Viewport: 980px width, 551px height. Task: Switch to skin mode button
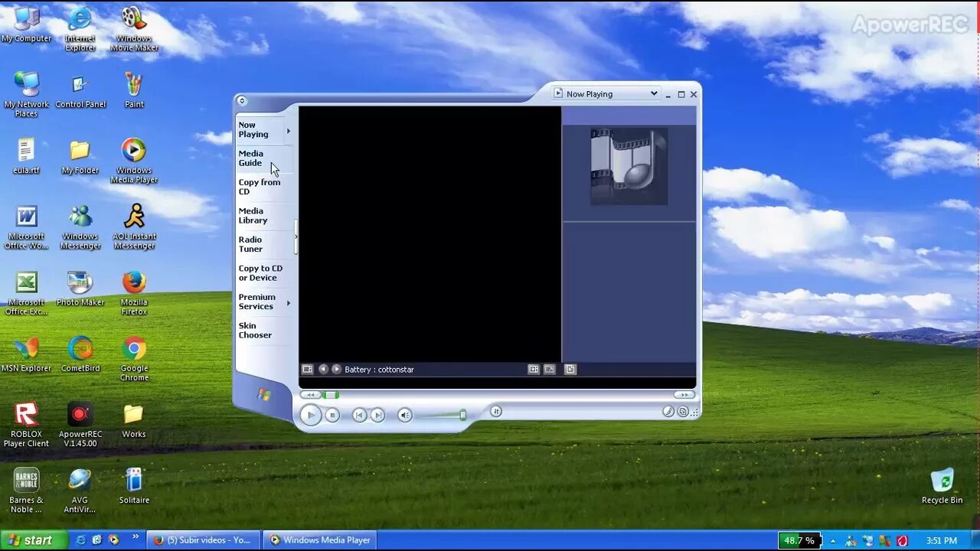click(x=683, y=412)
